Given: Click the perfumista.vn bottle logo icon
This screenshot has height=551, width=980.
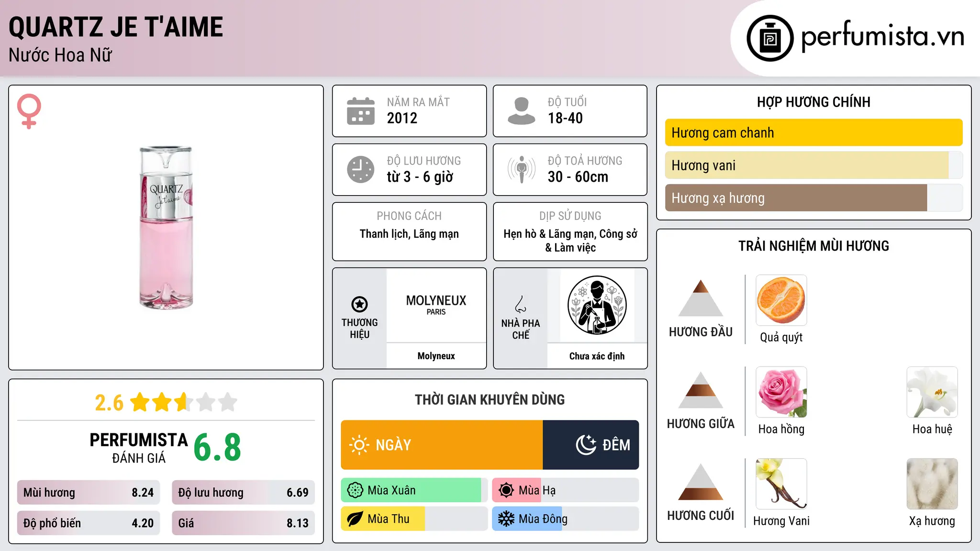Looking at the screenshot, I should click(770, 38).
